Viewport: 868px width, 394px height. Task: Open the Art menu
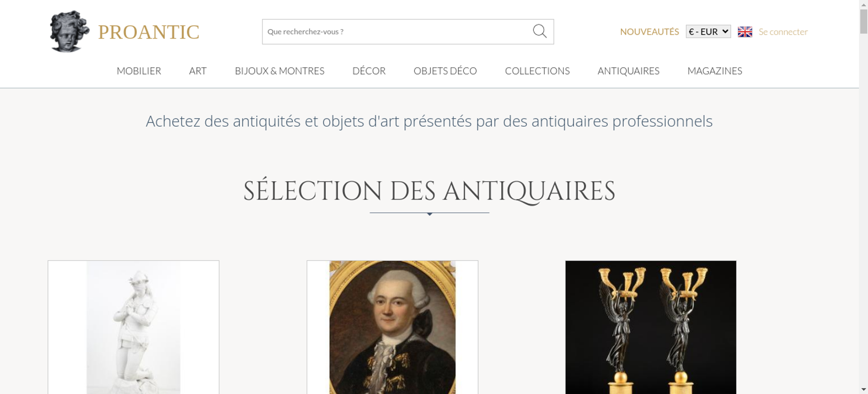click(x=198, y=71)
